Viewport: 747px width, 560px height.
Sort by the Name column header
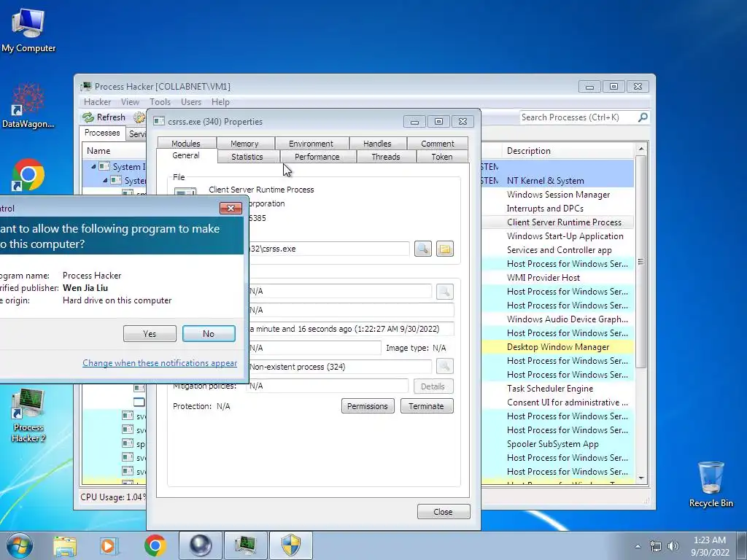115,151
